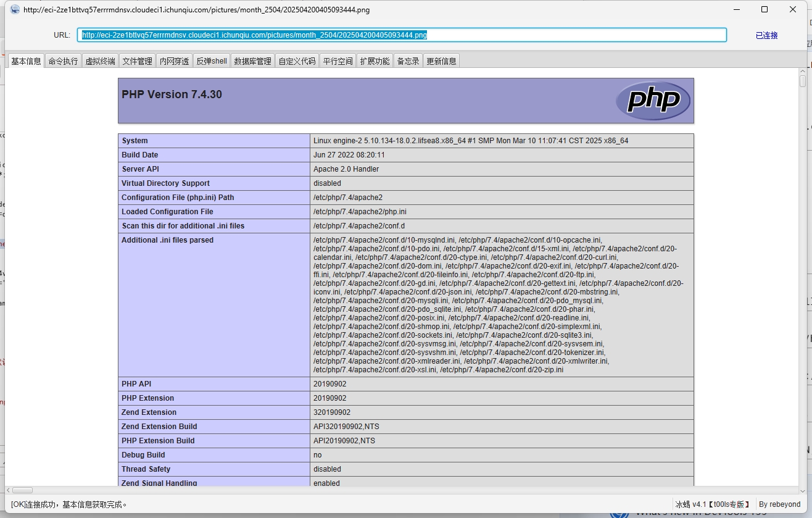Viewport: 812px width, 518px height.
Task: Open the 反弹shell tab
Action: click(212, 61)
